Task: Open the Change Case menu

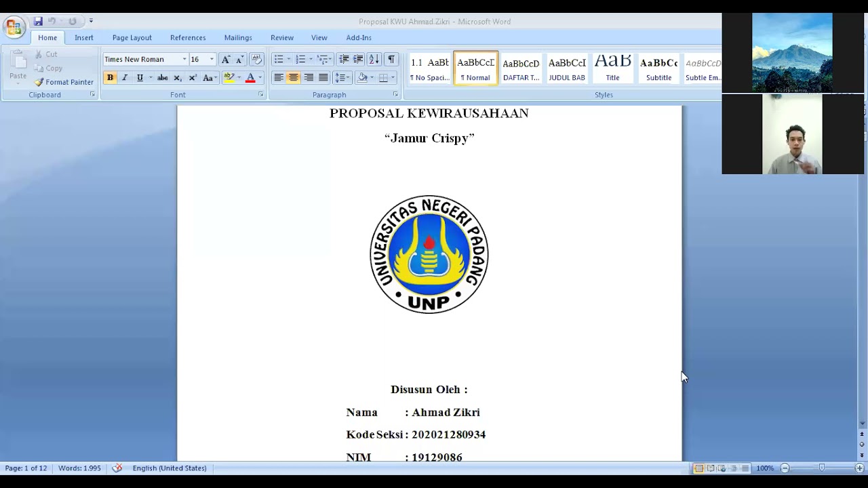Action: pyautogui.click(x=210, y=78)
